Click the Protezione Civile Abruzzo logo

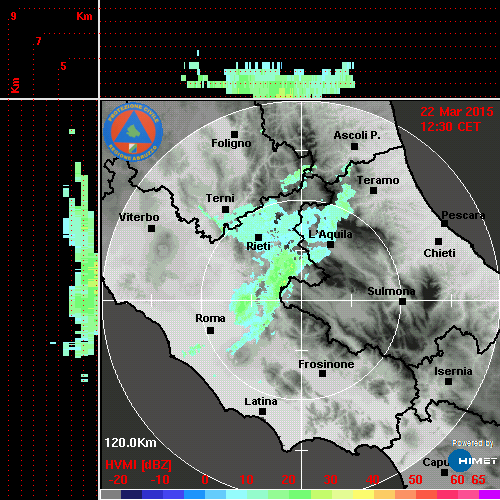tap(133, 132)
